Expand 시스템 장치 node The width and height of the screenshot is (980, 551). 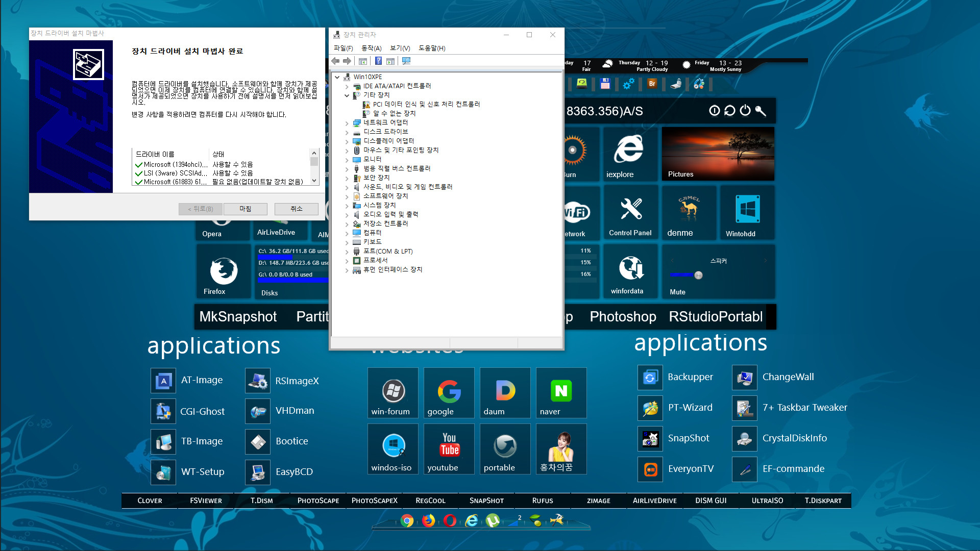[x=347, y=206]
